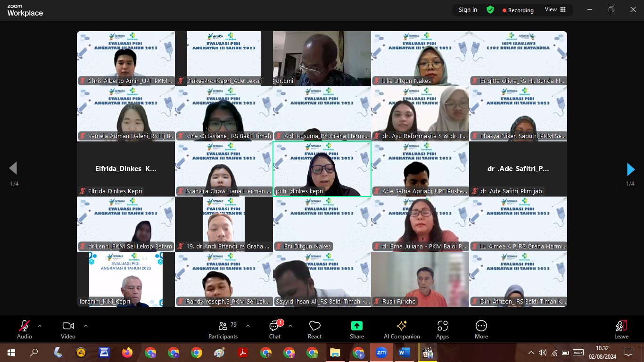Screen dimensions: 644x362
Task: Open AI Companion
Action: 402,329
